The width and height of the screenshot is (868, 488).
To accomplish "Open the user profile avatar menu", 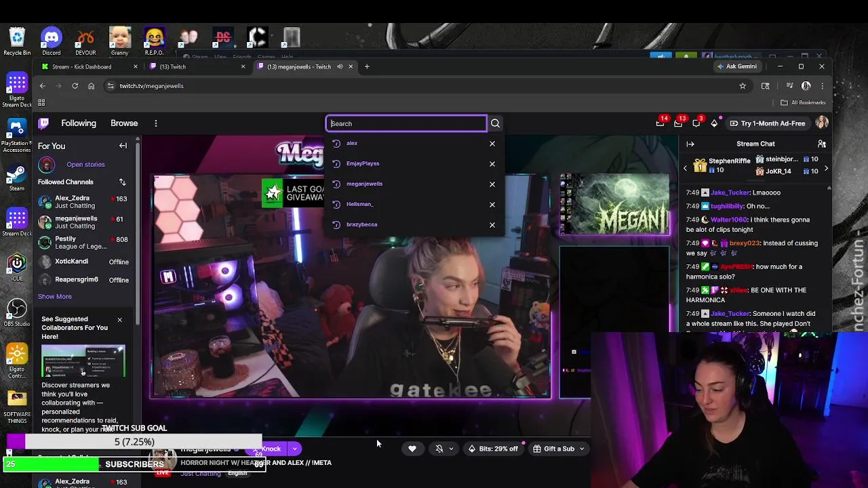I will pyautogui.click(x=822, y=123).
